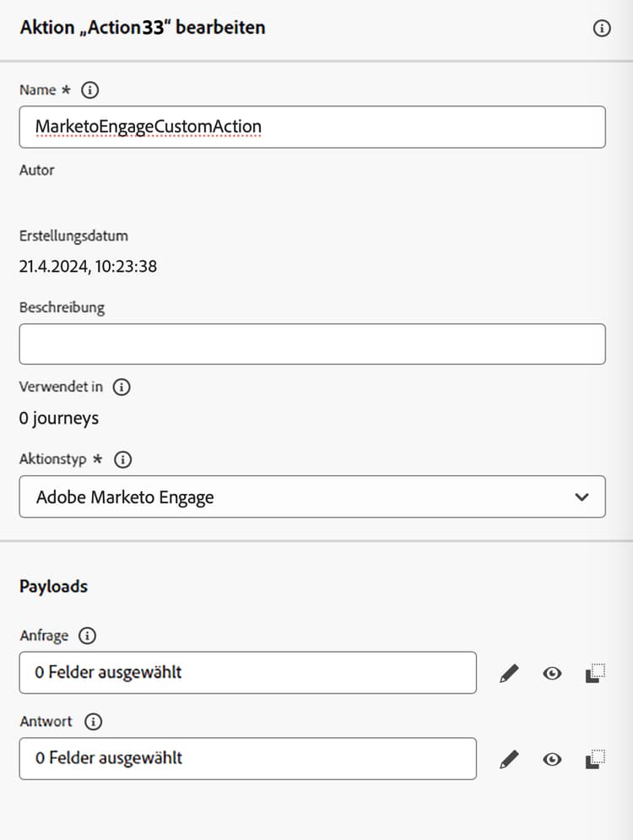
Task: Click the 0 journeys usage text
Action: [x=59, y=419]
